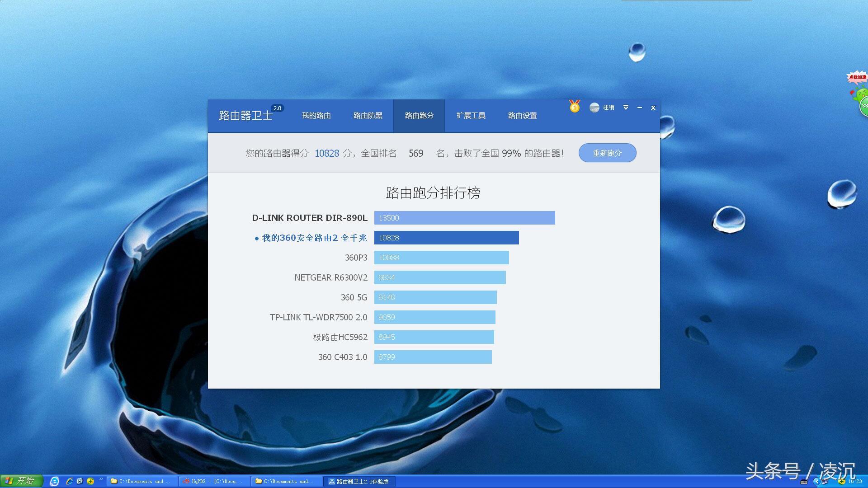Switch to 我的路由 tab
The height and width of the screenshot is (488, 868).
pos(316,116)
